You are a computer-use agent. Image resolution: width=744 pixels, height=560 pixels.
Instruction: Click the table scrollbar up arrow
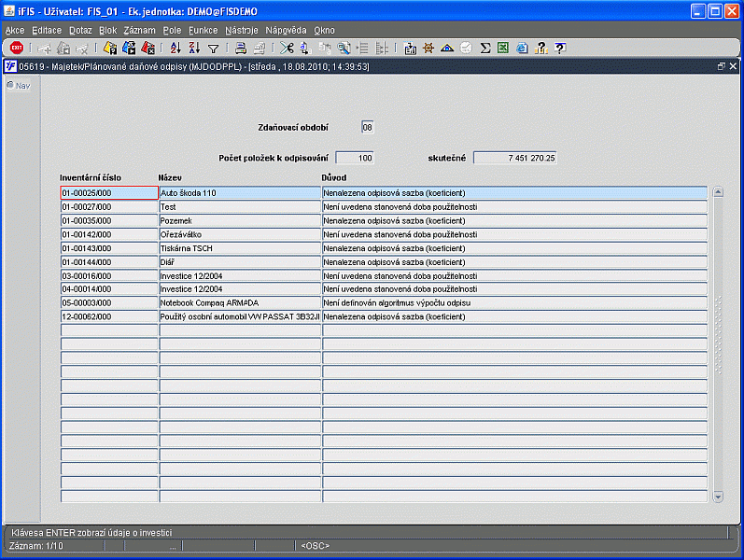[718, 192]
